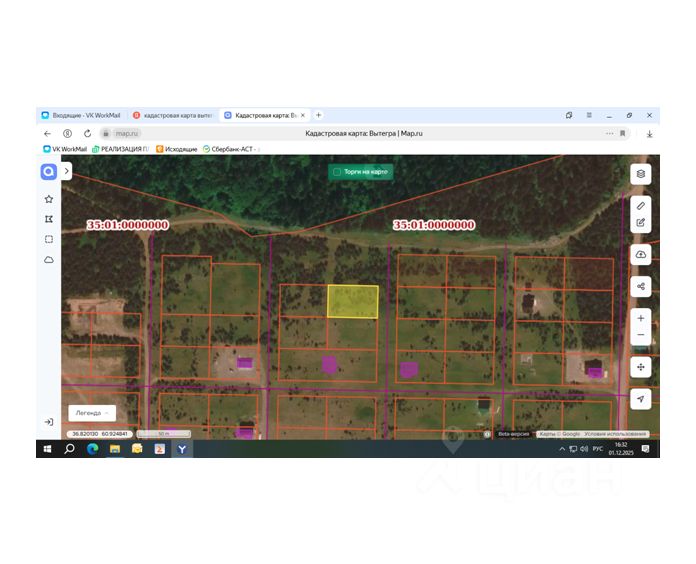
Task: Locate me with the navigation arrow button
Action: (x=641, y=399)
